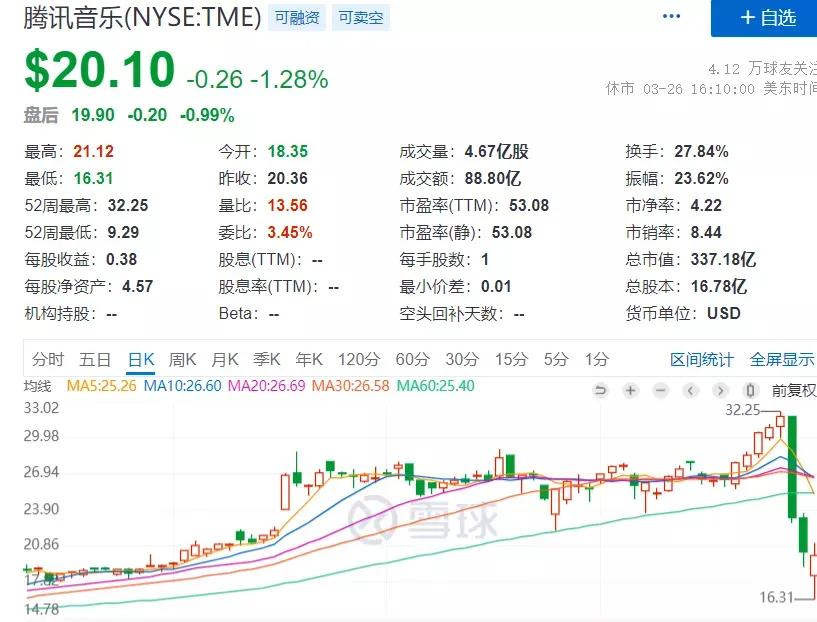817x622 pixels.
Task: Click the reset/undo chart view icon
Action: 602,390
